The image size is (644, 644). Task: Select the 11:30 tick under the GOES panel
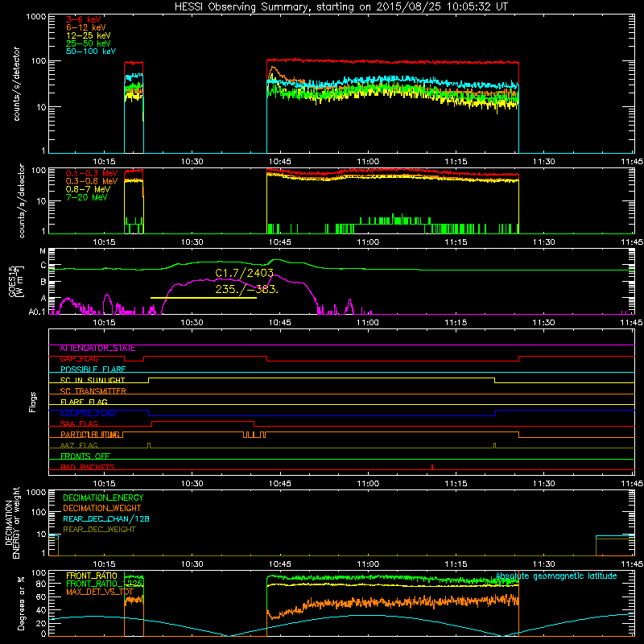[544, 323]
